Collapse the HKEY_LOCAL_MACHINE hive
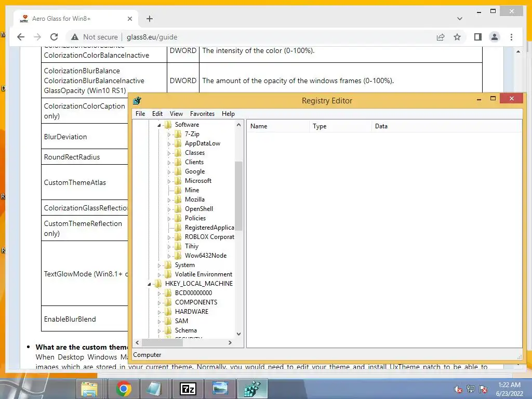532x399 pixels. coord(149,284)
